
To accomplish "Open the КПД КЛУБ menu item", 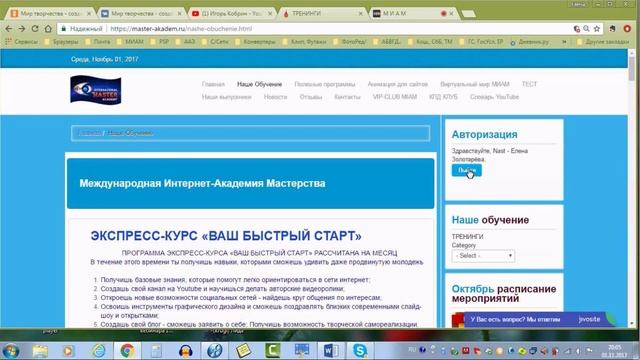I will click(x=443, y=97).
